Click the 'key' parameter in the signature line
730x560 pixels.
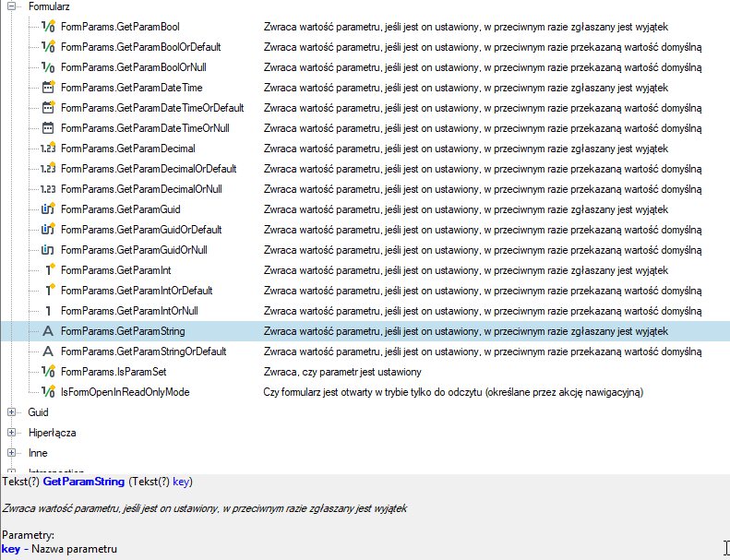click(181, 482)
